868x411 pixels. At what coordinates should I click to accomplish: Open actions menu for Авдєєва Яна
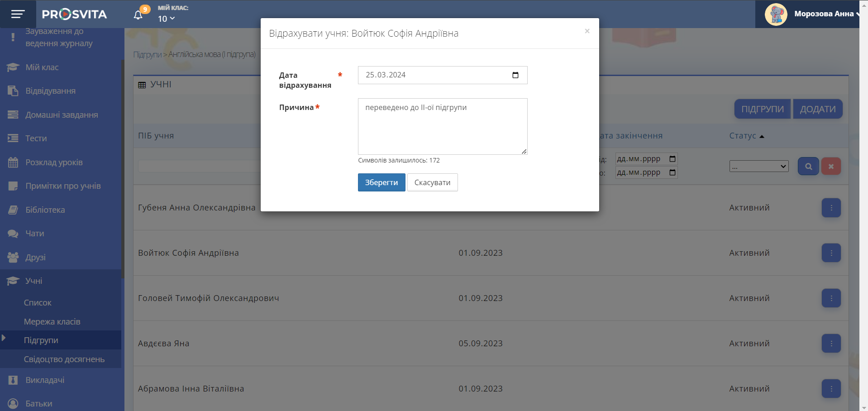tap(831, 344)
